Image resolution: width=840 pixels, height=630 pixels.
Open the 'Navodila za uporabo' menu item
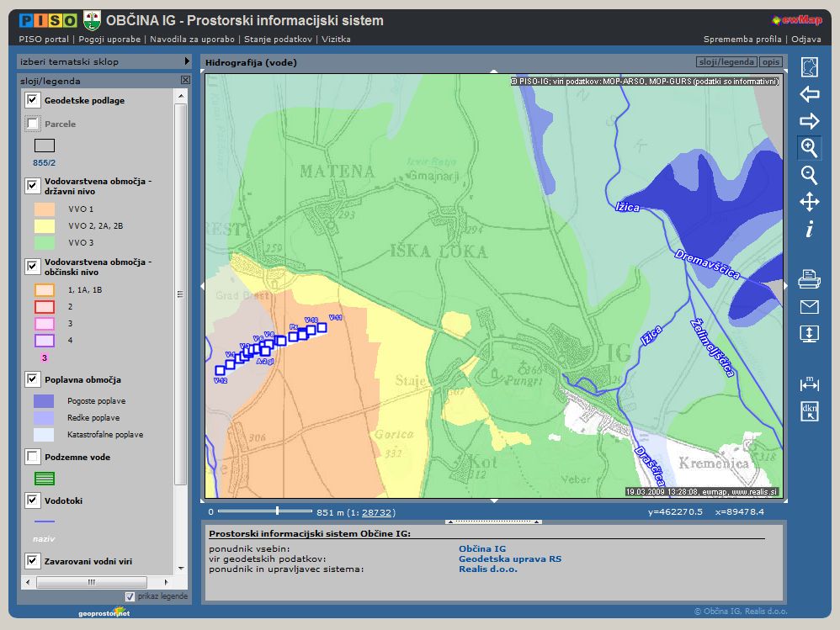193,39
